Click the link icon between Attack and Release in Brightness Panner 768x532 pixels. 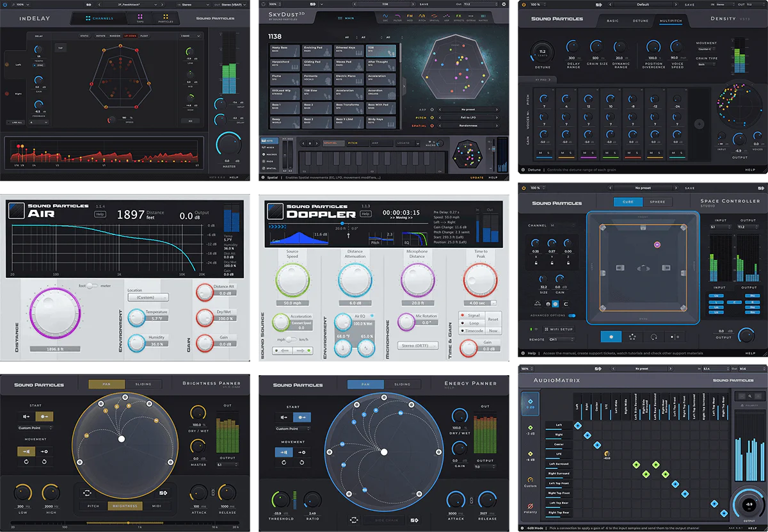[214, 493]
